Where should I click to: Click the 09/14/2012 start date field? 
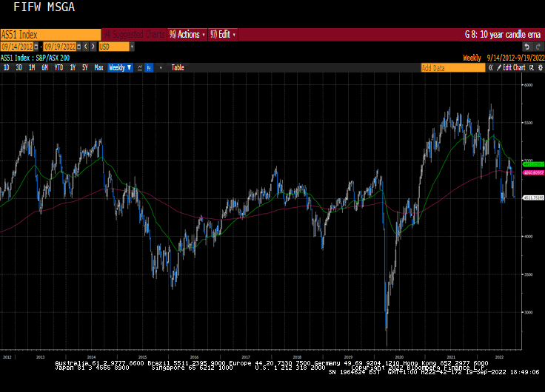pyautogui.click(x=17, y=47)
